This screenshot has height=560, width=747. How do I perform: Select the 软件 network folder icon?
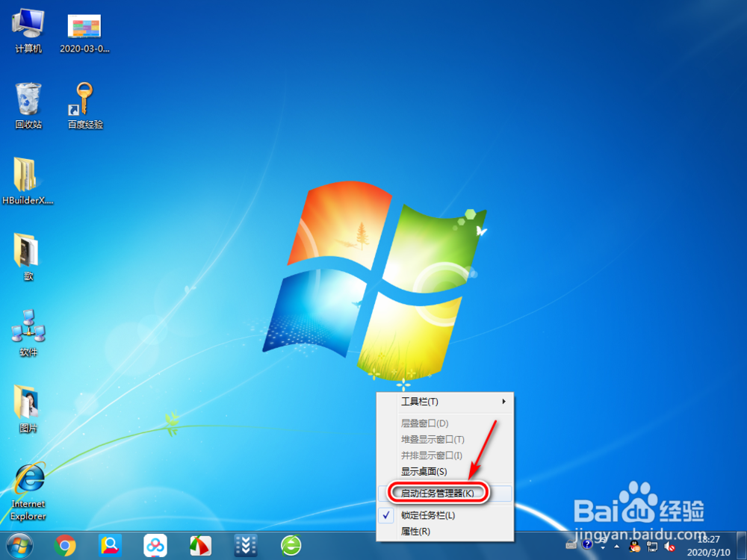28,333
